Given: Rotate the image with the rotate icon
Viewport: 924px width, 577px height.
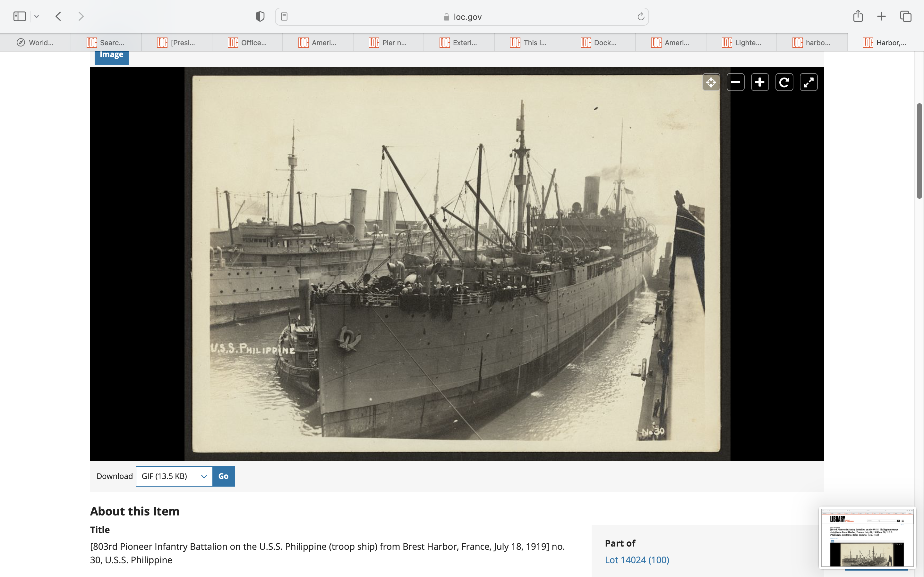Looking at the screenshot, I should click(784, 82).
